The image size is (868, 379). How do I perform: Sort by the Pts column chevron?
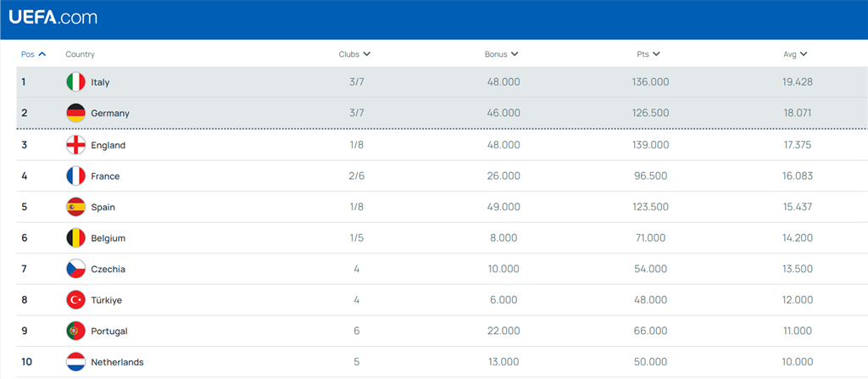[x=657, y=54]
